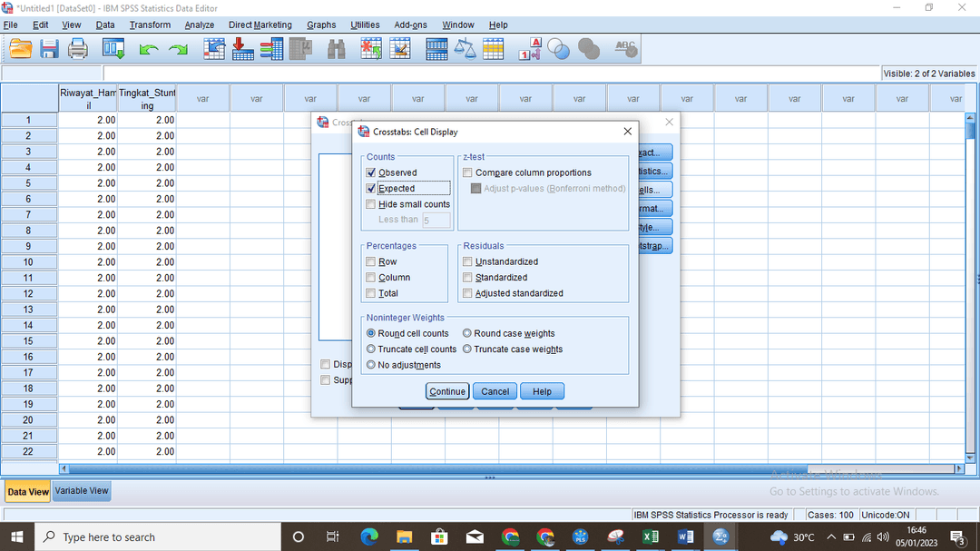Click the Use variable sets icon
980x551 pixels.
(558, 49)
